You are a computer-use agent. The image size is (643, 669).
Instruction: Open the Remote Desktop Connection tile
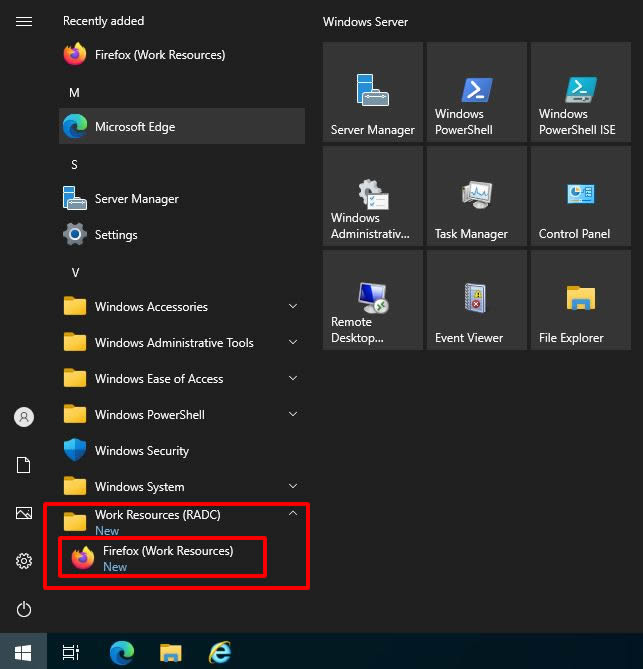[x=373, y=300]
